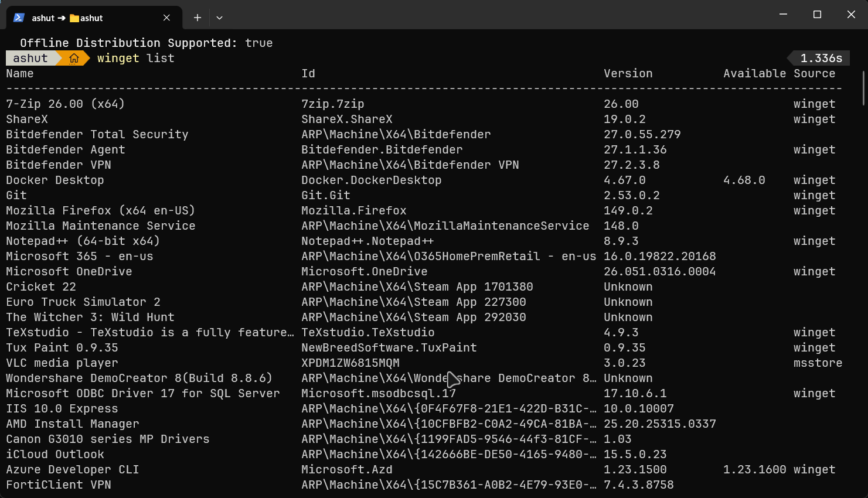This screenshot has height=498, width=868.
Task: Click the available version 4.68.0 for Docker
Action: pos(744,180)
